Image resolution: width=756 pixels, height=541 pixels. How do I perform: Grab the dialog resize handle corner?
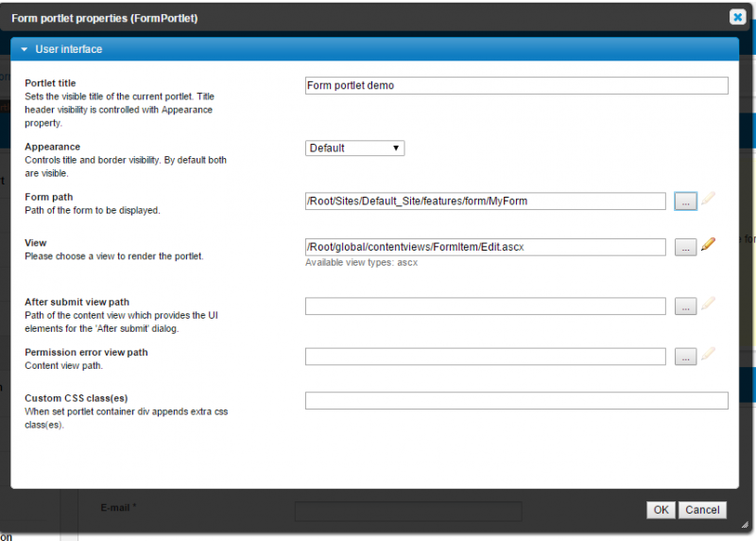point(745,525)
